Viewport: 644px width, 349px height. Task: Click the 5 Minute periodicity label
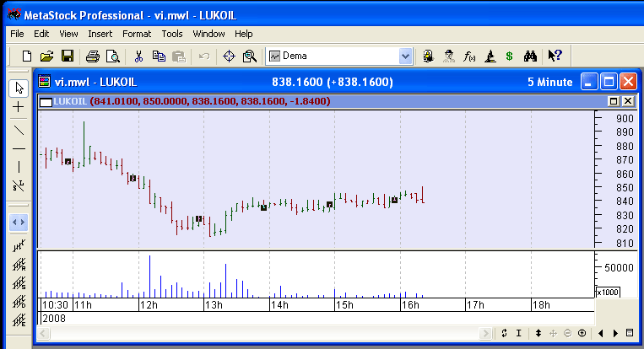click(x=549, y=82)
